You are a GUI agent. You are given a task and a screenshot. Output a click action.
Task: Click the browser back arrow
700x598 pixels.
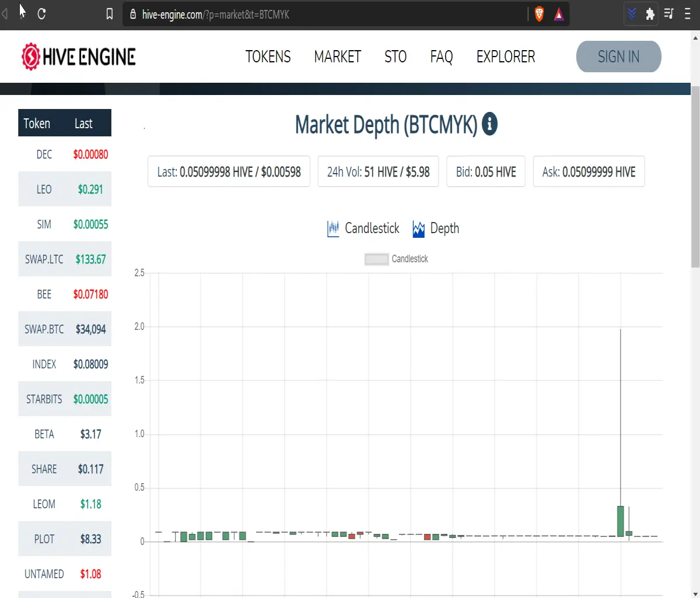5,14
